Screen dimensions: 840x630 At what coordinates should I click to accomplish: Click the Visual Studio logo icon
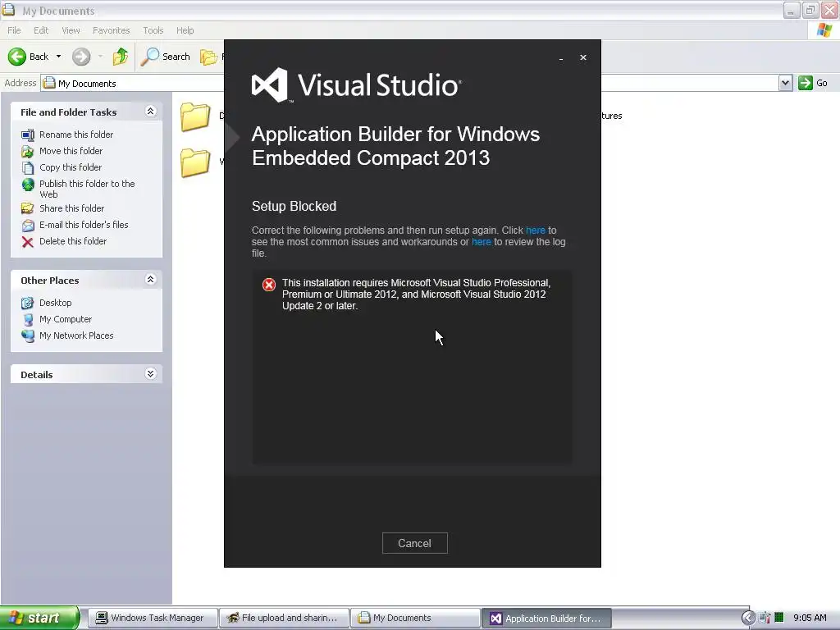tap(269, 84)
